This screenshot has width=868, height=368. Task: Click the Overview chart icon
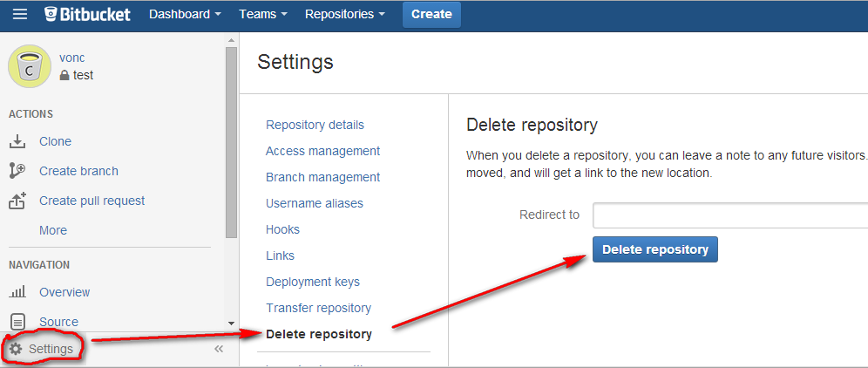pos(17,292)
